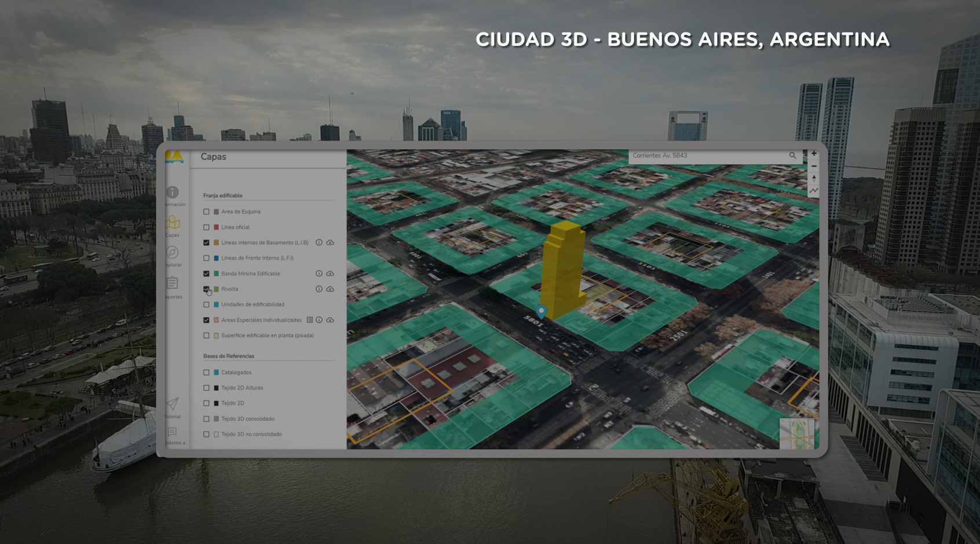Zoom out with the minus button
Image resolution: width=980 pixels, height=544 pixels.
pyautogui.click(x=814, y=166)
